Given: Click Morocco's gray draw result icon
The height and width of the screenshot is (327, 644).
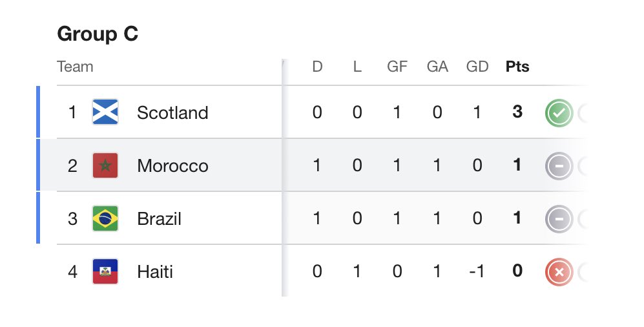Looking at the screenshot, I should pyautogui.click(x=559, y=166).
